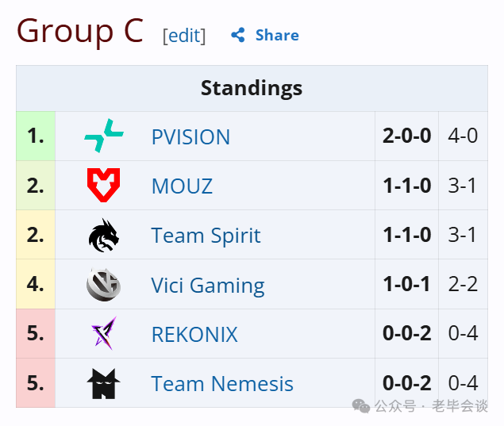Image resolution: width=504 pixels, height=426 pixels.
Task: Click the Standings table header
Action: [252, 88]
